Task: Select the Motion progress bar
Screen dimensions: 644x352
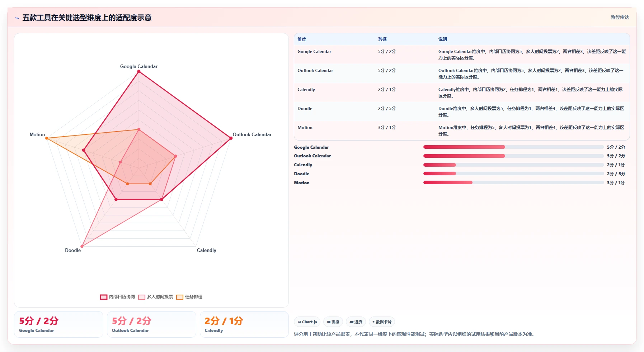Action: [513, 182]
